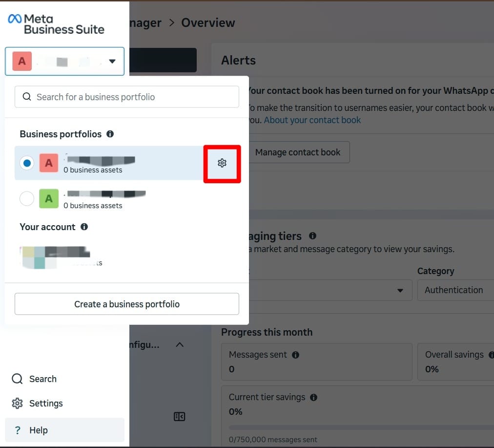
Task: Focus the Search for a business portfolio field
Action: click(126, 97)
